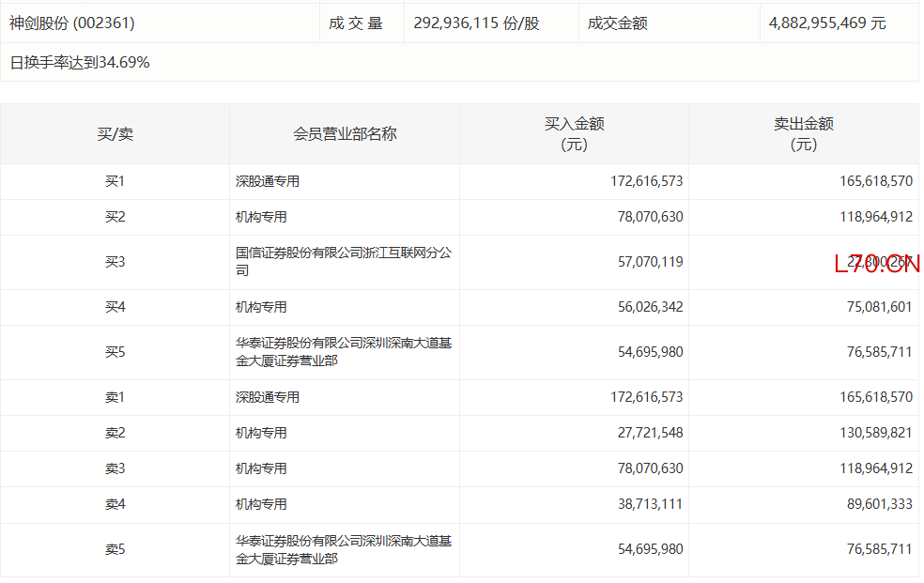The height and width of the screenshot is (583, 924).
Task: Select the 成交量 value 292,936,115 份/股
Action: click(476, 23)
